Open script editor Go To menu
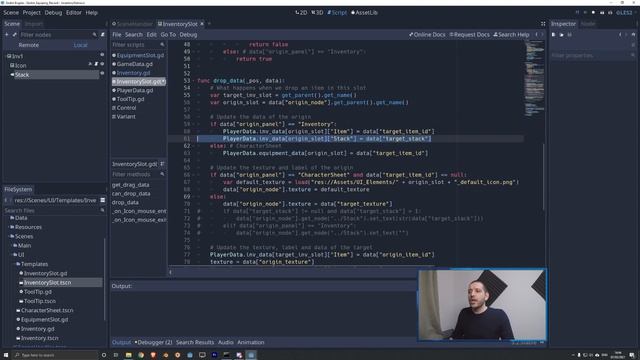The image size is (640, 360). coord(168,35)
